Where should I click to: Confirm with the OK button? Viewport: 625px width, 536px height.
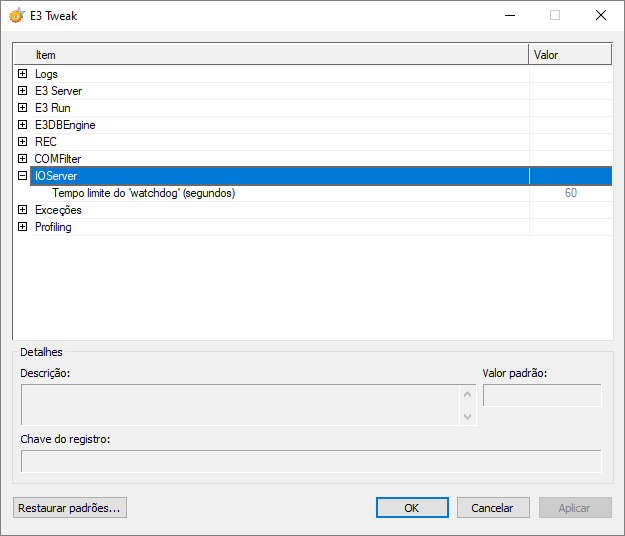[x=412, y=508]
